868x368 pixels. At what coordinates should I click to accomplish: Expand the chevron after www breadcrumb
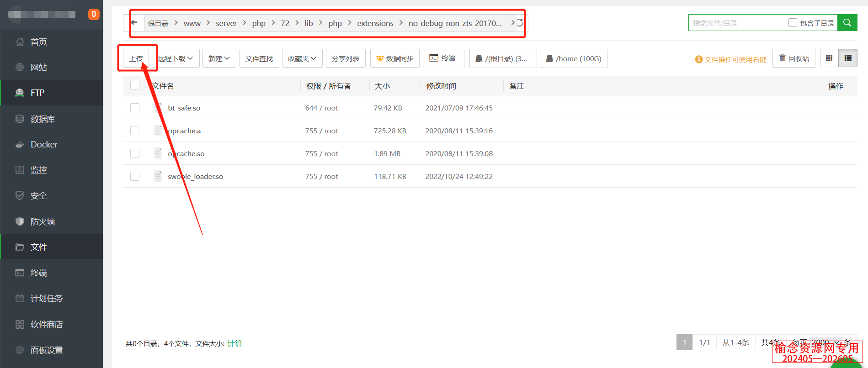click(208, 22)
